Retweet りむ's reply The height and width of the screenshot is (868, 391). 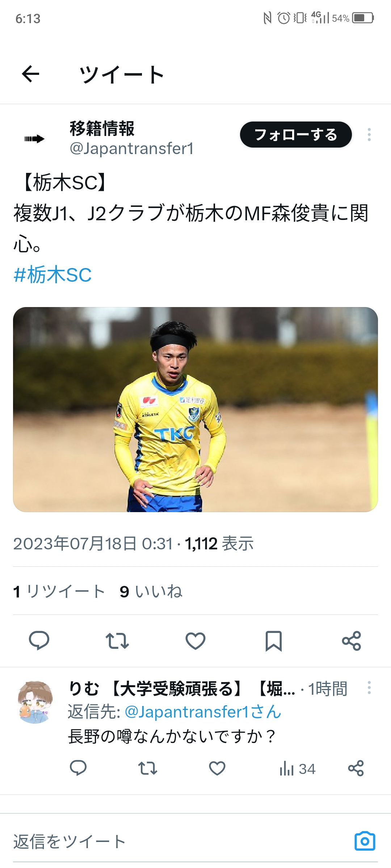(148, 768)
